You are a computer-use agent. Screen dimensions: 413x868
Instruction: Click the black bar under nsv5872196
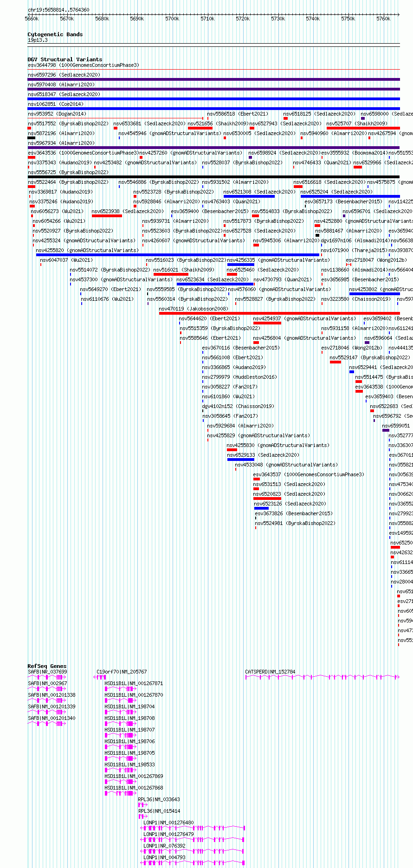[32, 138]
